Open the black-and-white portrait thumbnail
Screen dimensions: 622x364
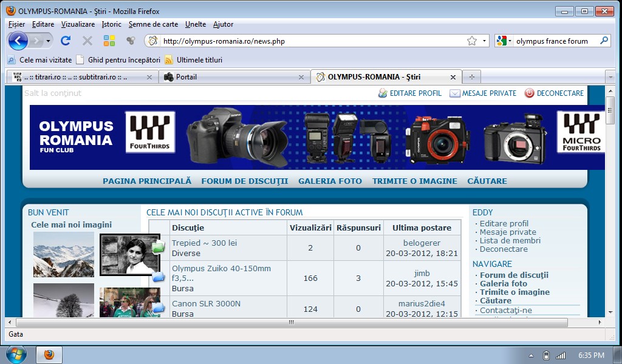tap(130, 255)
